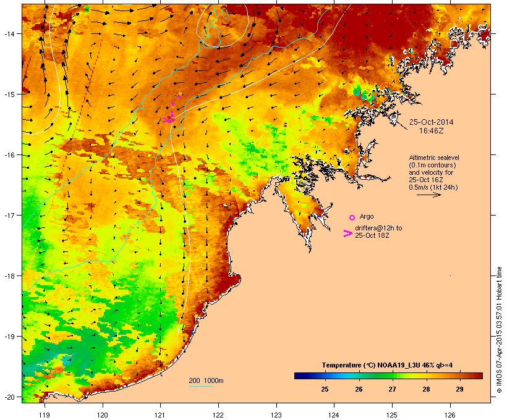The width and height of the screenshot is (507, 420).
Task: Click the magenta Argo circle symbol
Action: click(x=352, y=217)
